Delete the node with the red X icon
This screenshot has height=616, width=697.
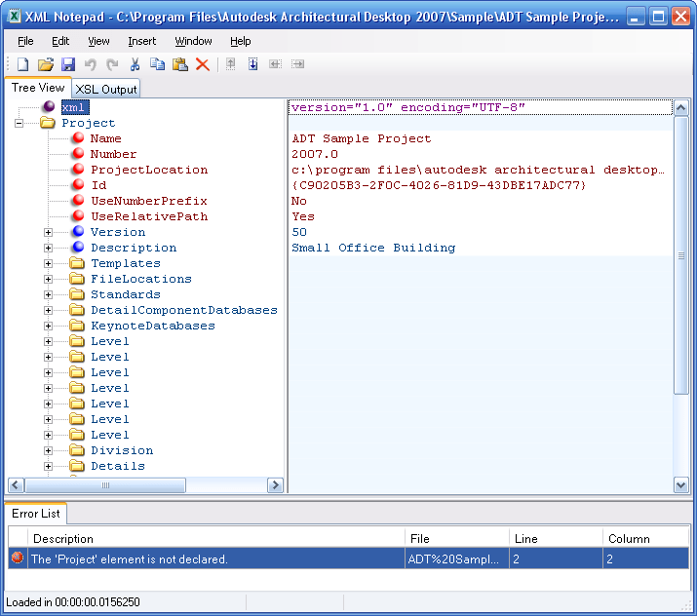203,64
